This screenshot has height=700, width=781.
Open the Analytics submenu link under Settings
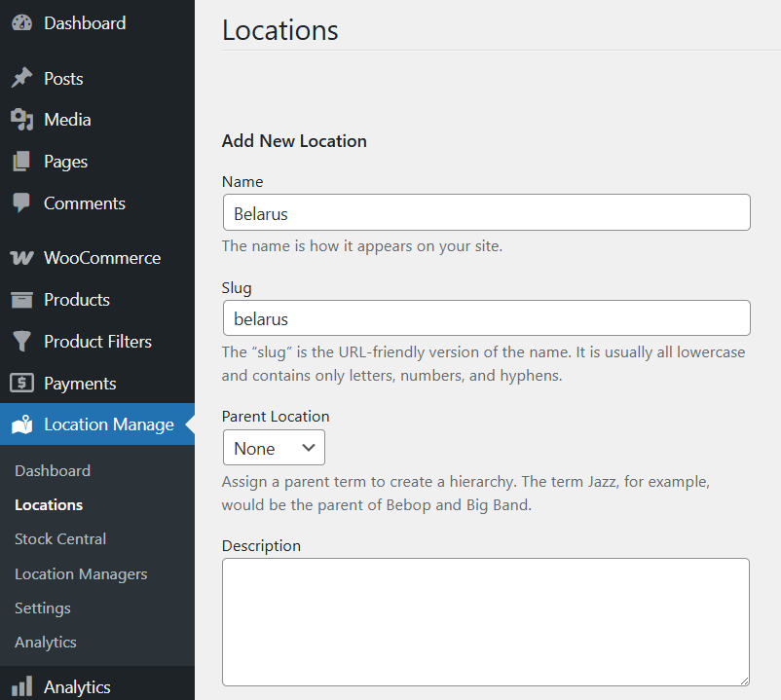pyautogui.click(x=46, y=642)
